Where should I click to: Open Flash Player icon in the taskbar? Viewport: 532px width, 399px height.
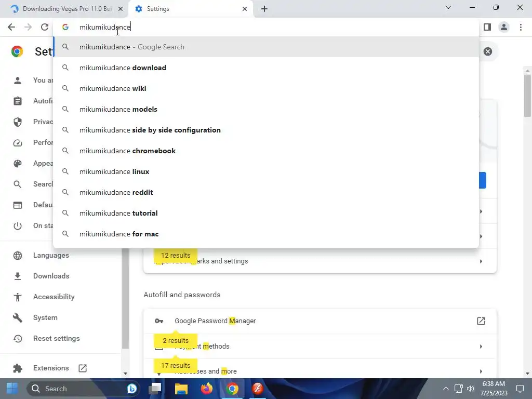tap(258, 389)
